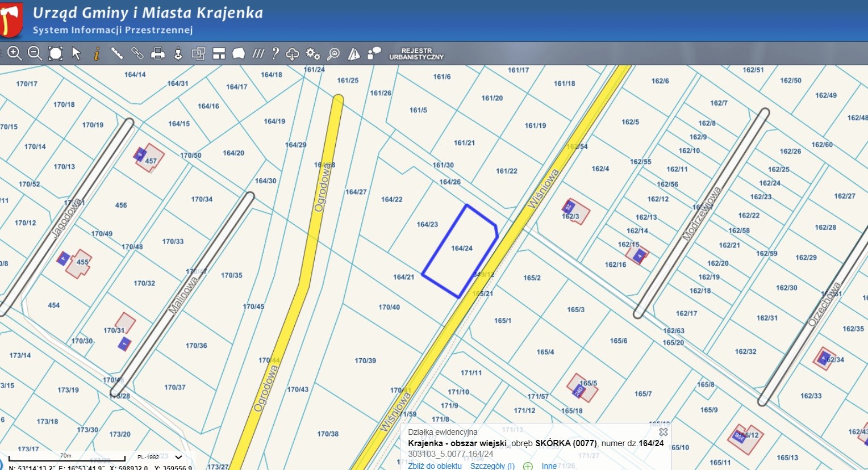
Task: Open the gears settings icon
Action: click(312, 54)
